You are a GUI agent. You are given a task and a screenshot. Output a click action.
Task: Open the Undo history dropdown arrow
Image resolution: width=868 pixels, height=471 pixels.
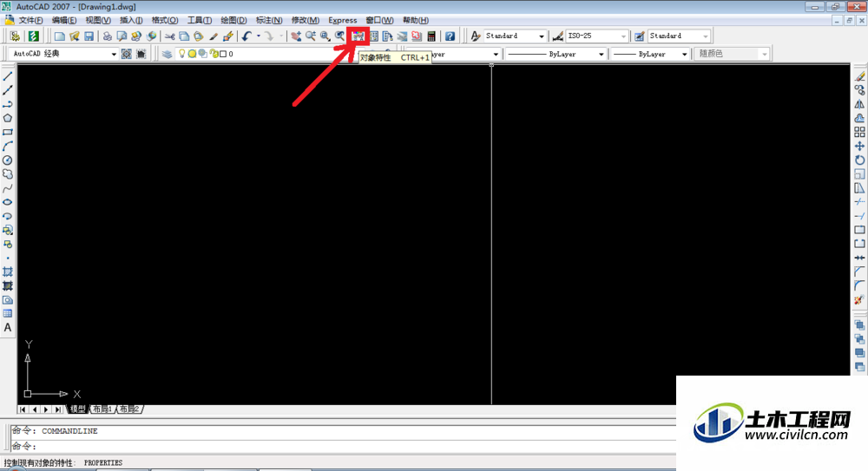pyautogui.click(x=258, y=36)
